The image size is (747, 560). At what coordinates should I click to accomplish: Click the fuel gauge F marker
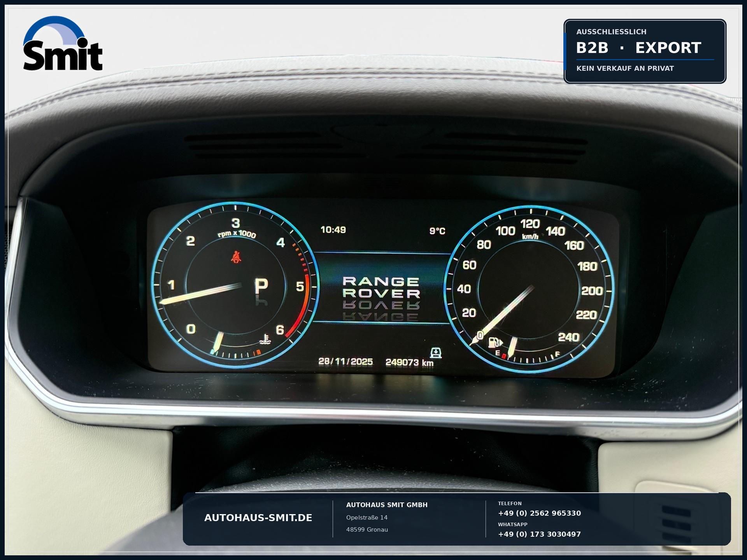[x=557, y=354]
